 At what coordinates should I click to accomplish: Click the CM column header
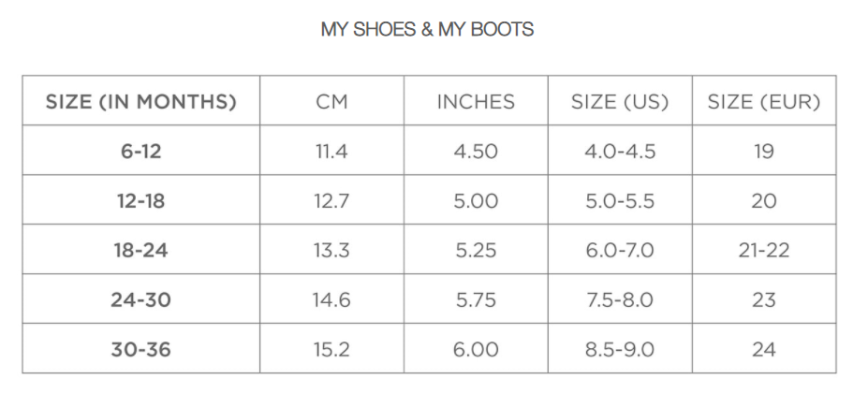click(x=331, y=102)
